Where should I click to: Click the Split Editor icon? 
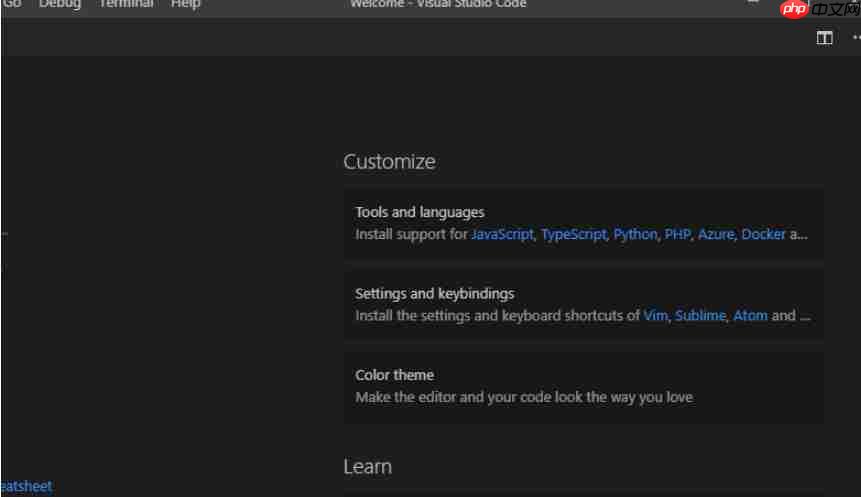(x=824, y=38)
